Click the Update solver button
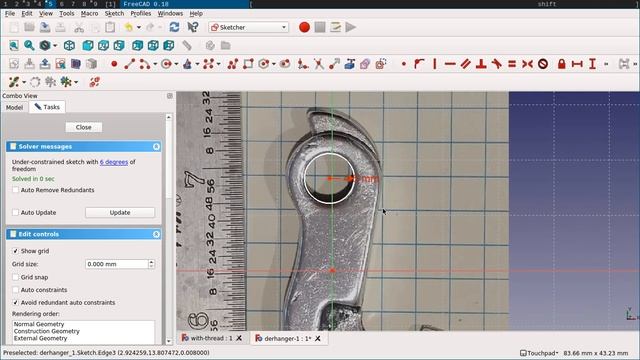 [x=120, y=213]
